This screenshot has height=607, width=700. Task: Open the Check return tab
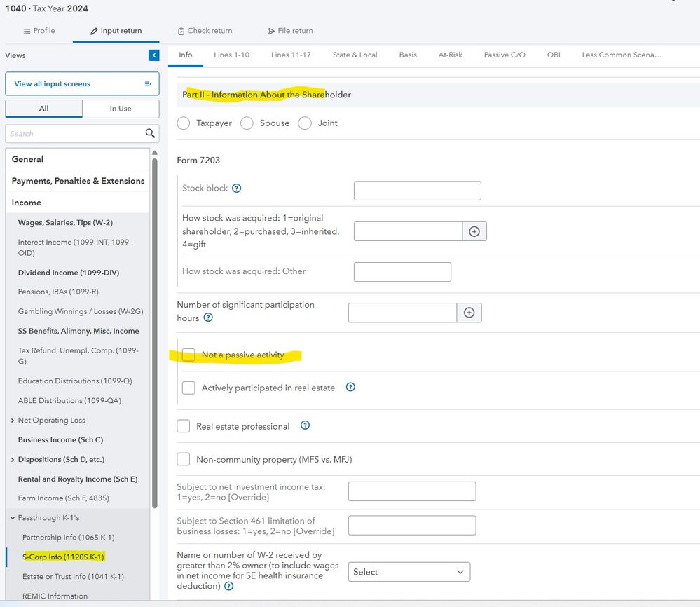pos(205,31)
